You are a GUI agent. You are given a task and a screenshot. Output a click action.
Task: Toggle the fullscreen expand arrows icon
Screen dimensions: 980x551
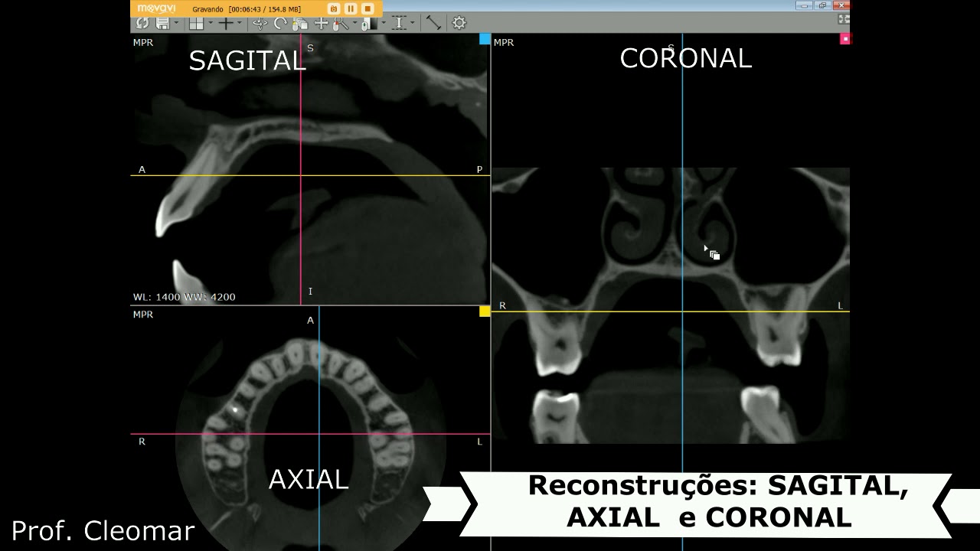pos(844,20)
